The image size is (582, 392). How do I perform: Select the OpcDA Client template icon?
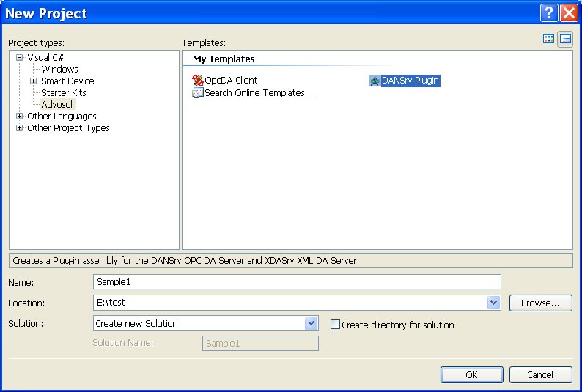point(198,81)
